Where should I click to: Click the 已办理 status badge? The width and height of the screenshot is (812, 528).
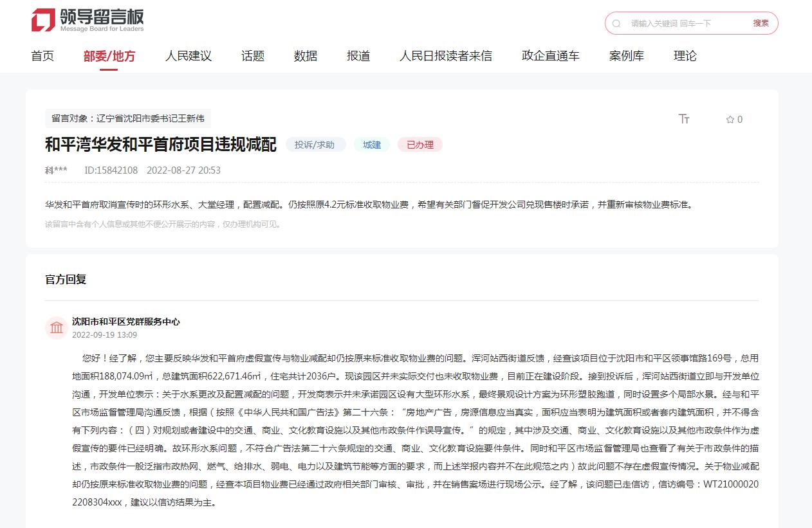[x=420, y=145]
